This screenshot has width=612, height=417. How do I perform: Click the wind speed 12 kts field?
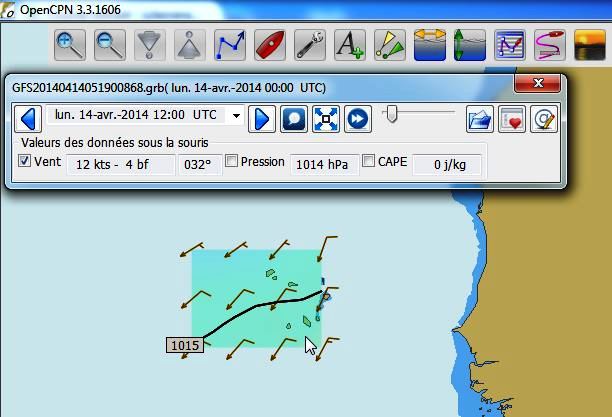[121, 164]
